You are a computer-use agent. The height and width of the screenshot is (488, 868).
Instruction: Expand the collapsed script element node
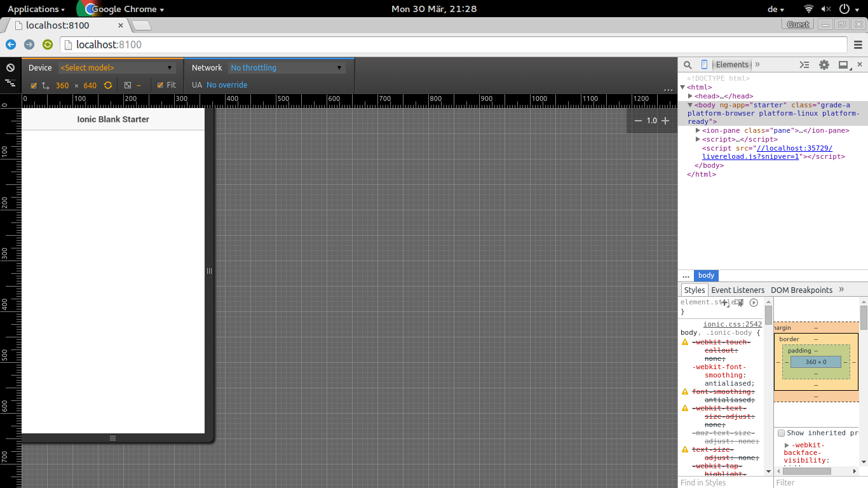tap(698, 140)
